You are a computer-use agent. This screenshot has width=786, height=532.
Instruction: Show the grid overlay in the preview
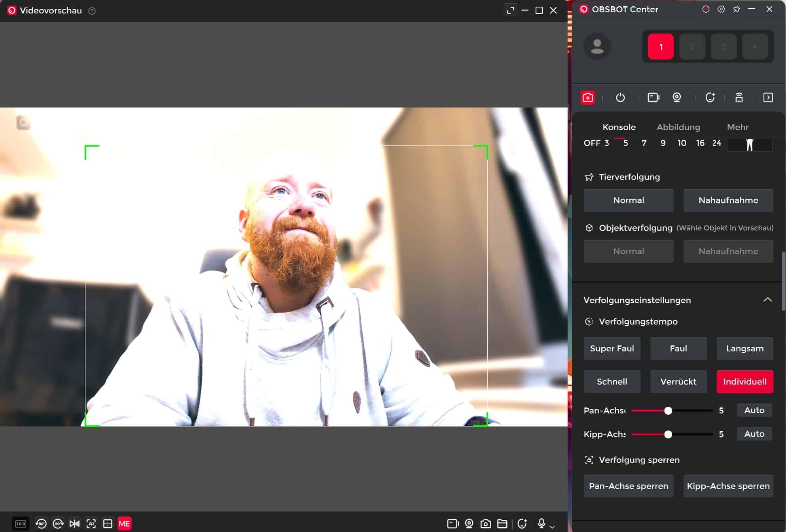click(108, 524)
